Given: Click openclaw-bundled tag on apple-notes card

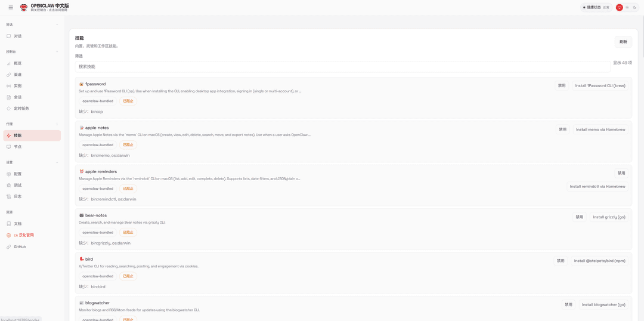Looking at the screenshot, I should pyautogui.click(x=98, y=145).
